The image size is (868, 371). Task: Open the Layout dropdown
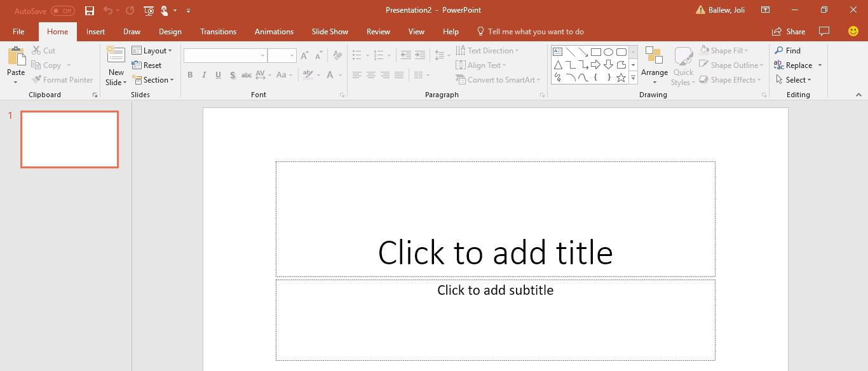tap(153, 50)
